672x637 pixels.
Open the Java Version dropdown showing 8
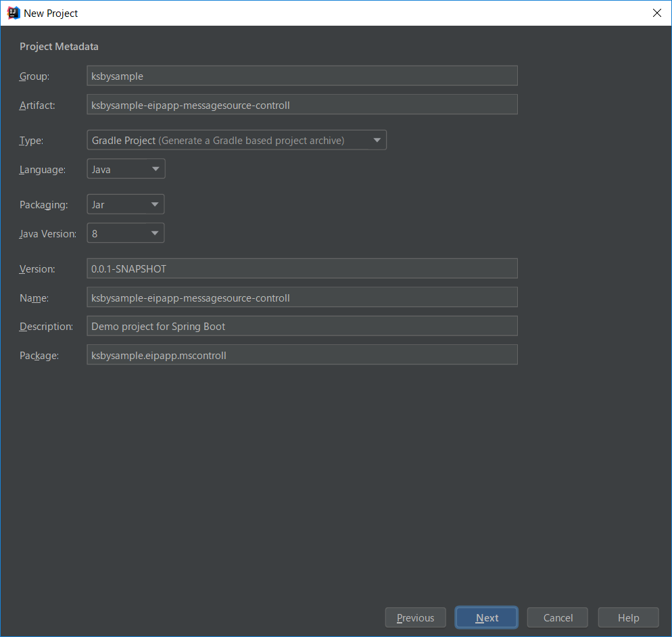126,233
